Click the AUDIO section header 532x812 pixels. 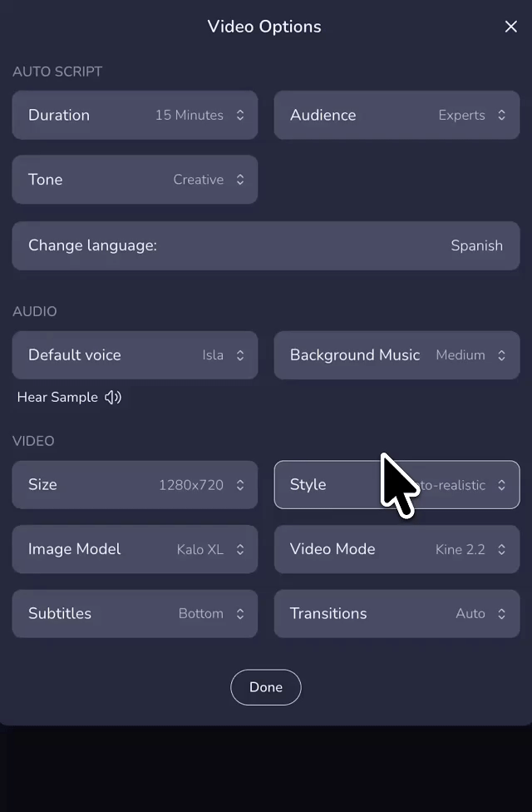pos(34,311)
